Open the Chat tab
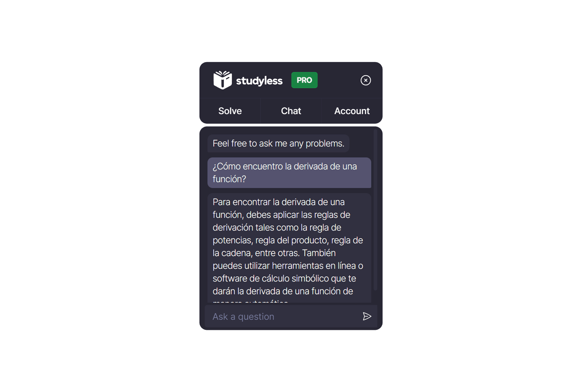 point(291,111)
